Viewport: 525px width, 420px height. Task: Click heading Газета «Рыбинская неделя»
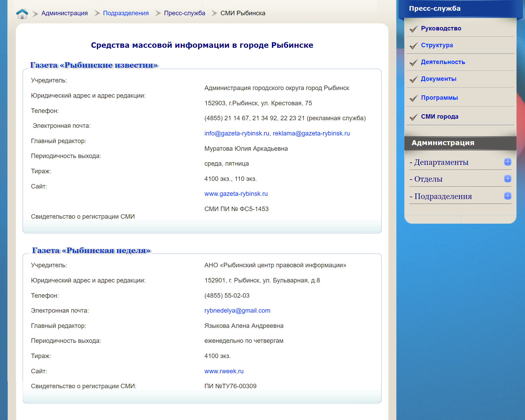[91, 250]
